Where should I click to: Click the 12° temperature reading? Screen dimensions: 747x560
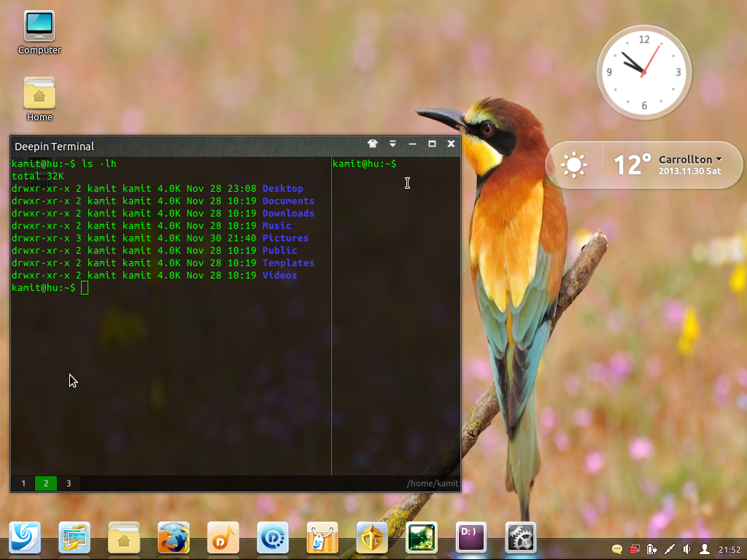tap(632, 165)
